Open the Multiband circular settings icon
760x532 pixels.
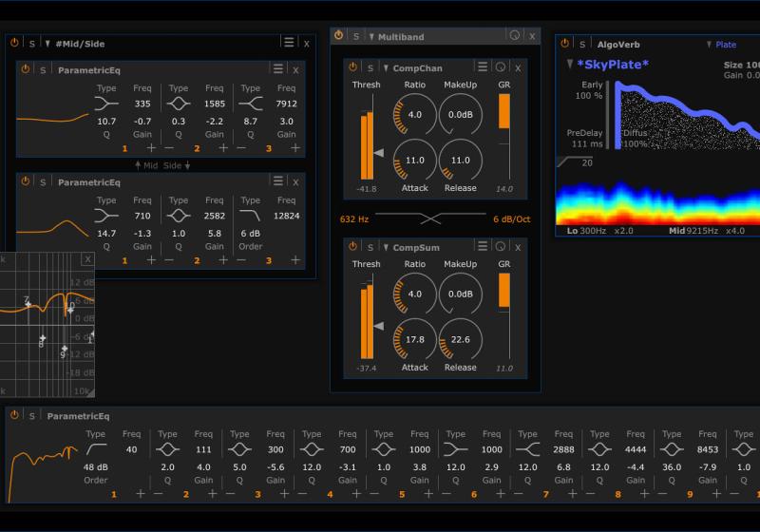(515, 35)
